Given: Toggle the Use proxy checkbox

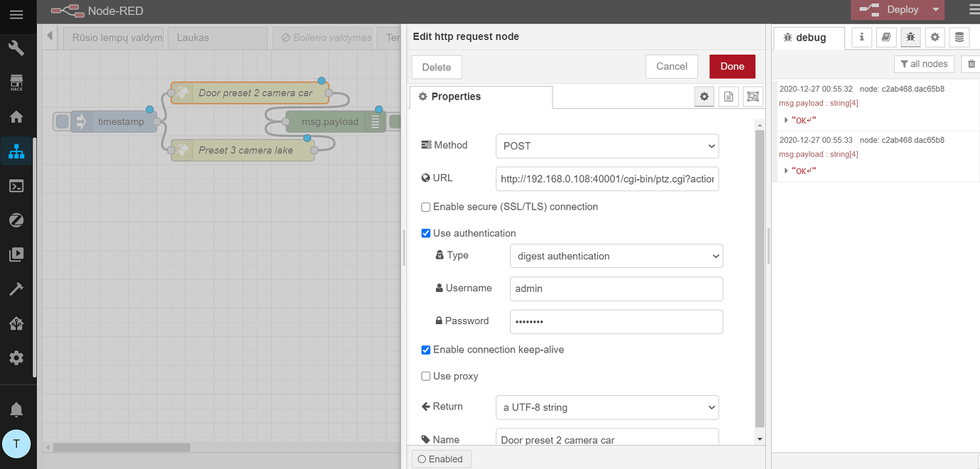Looking at the screenshot, I should point(426,376).
